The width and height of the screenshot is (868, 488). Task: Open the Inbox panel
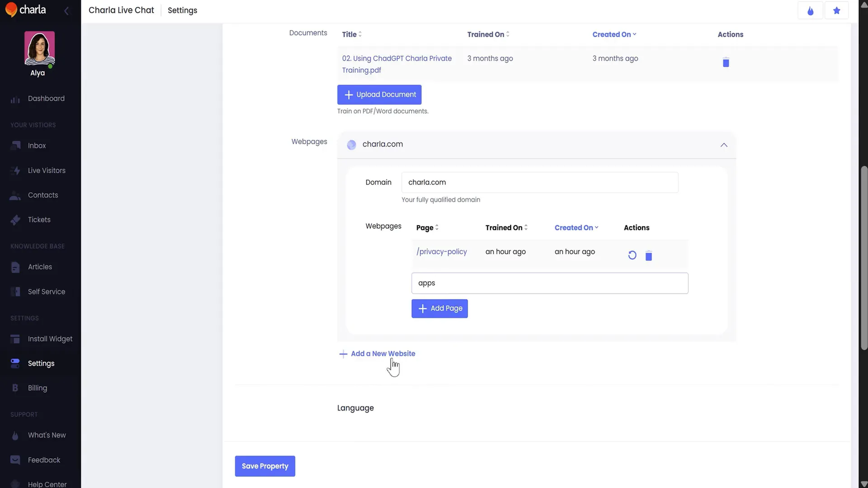[x=36, y=145]
